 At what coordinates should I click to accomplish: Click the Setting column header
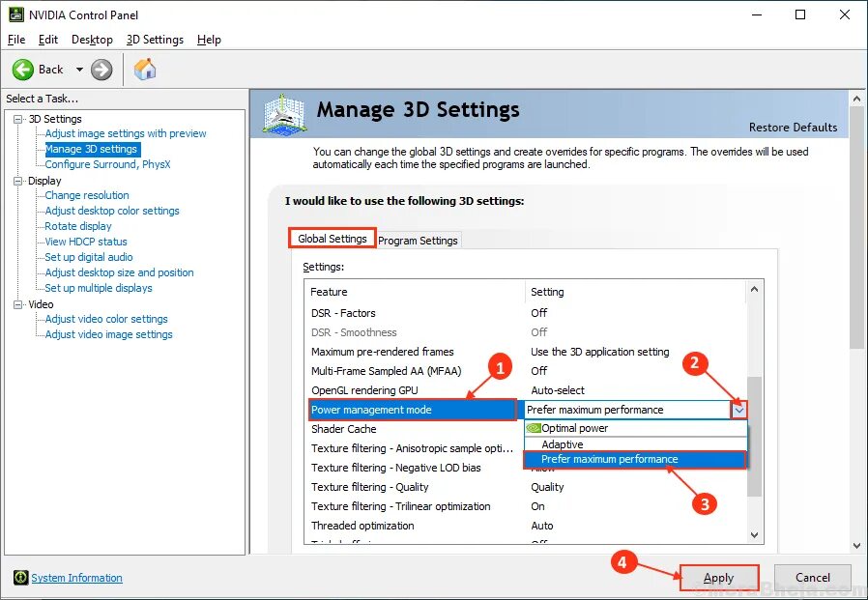(x=635, y=292)
